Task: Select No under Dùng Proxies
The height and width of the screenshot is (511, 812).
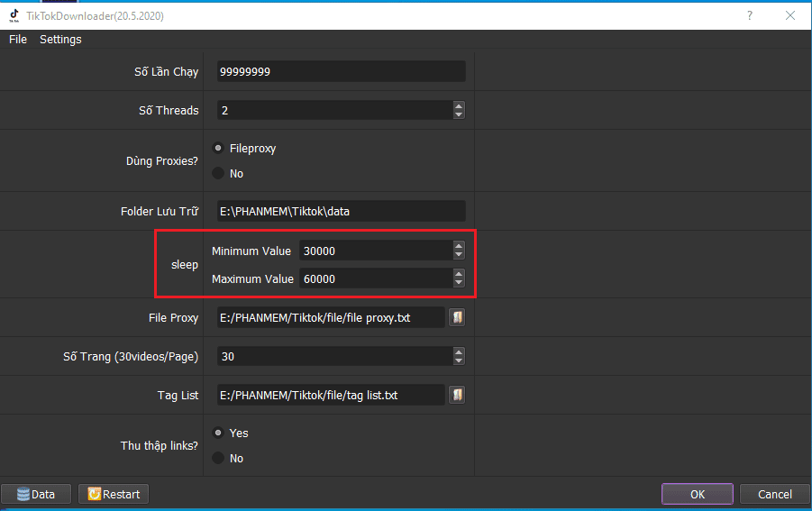Action: tap(218, 173)
